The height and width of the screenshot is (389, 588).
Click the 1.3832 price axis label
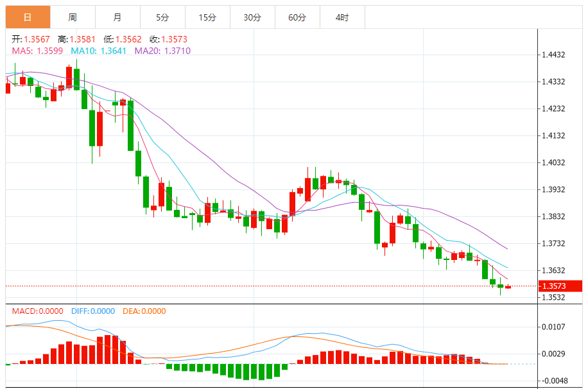pos(553,217)
